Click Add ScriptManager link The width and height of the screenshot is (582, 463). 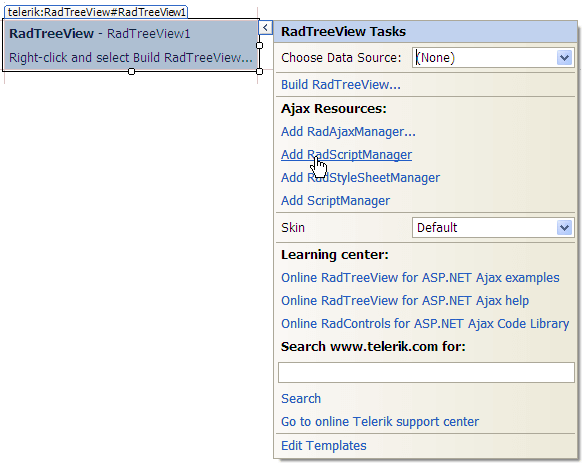[x=335, y=201]
